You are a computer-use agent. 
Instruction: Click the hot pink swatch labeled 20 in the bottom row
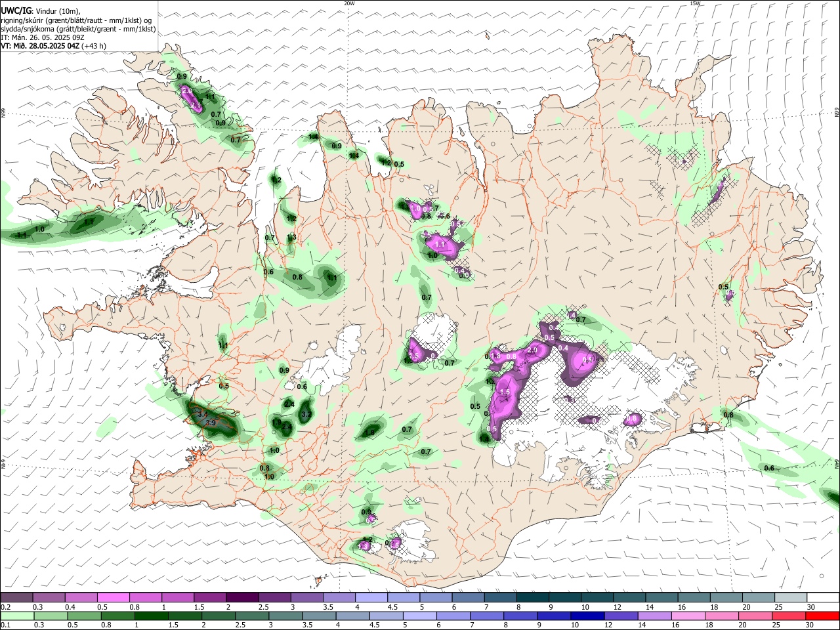(755, 616)
